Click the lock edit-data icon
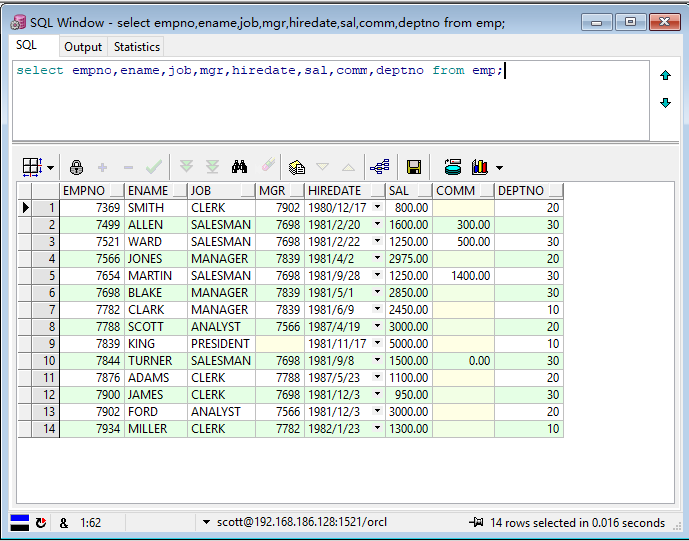This screenshot has width=689, height=541. (76, 167)
